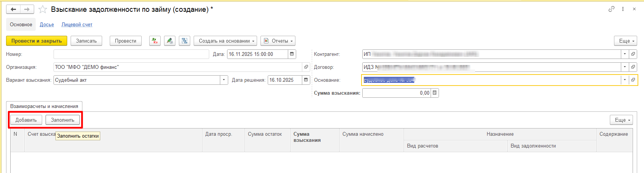
Task: Open the top toolbar Еще menu
Action: tap(626, 41)
